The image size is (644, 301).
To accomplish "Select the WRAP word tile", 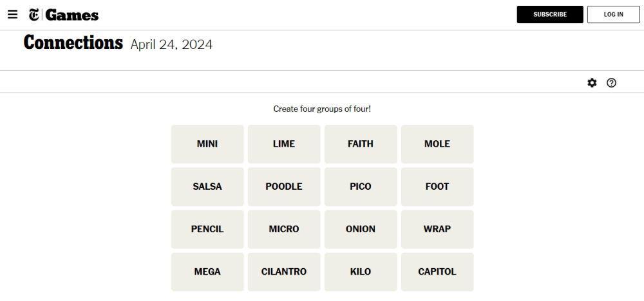I will [437, 229].
